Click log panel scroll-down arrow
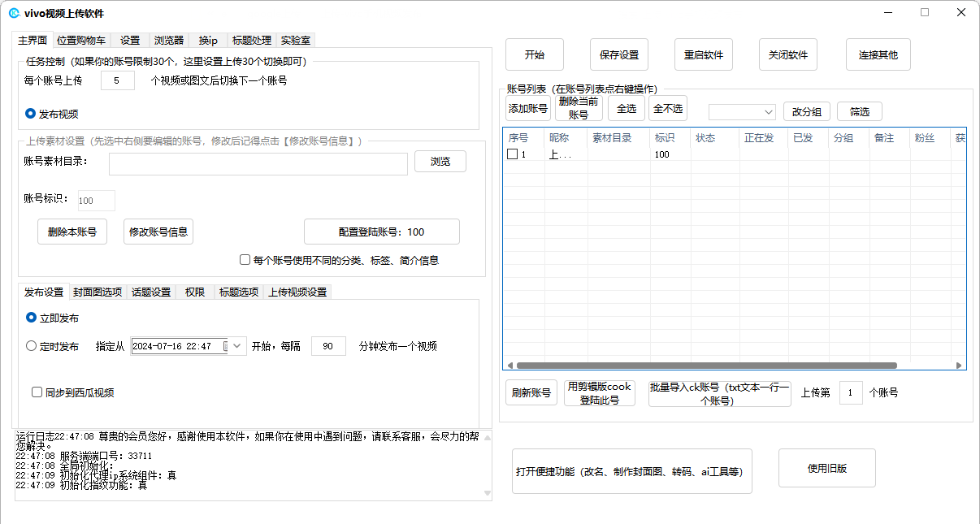The width and height of the screenshot is (980, 524). [487, 492]
